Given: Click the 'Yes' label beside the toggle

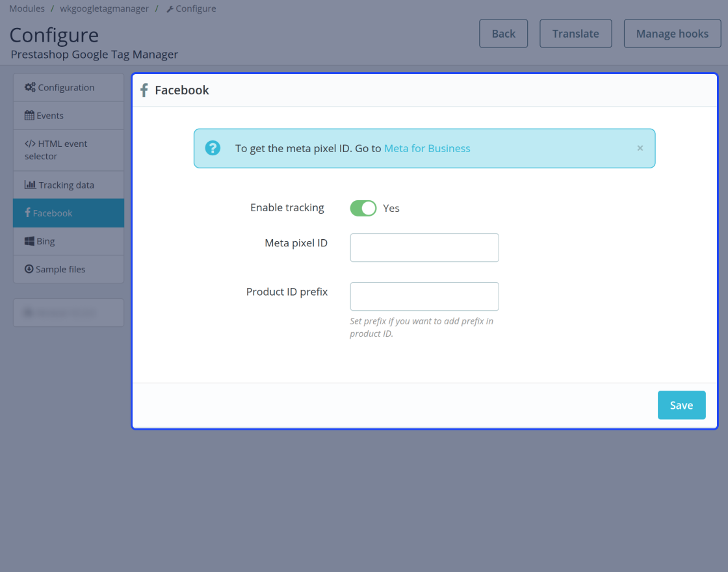Looking at the screenshot, I should pyautogui.click(x=391, y=209).
